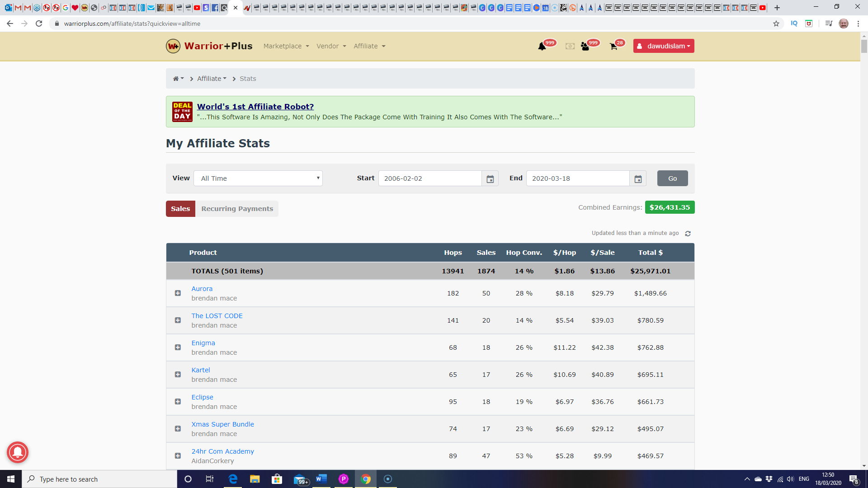This screenshot has height=488, width=868.
Task: Open The LOST CODE product link
Action: point(217,316)
